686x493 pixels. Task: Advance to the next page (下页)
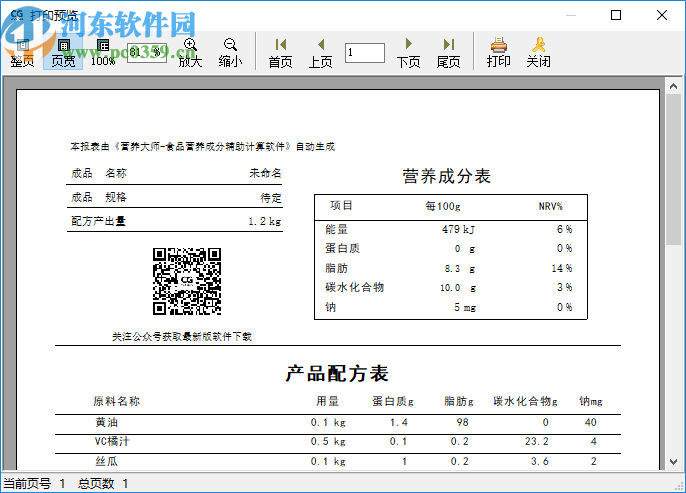tap(408, 52)
